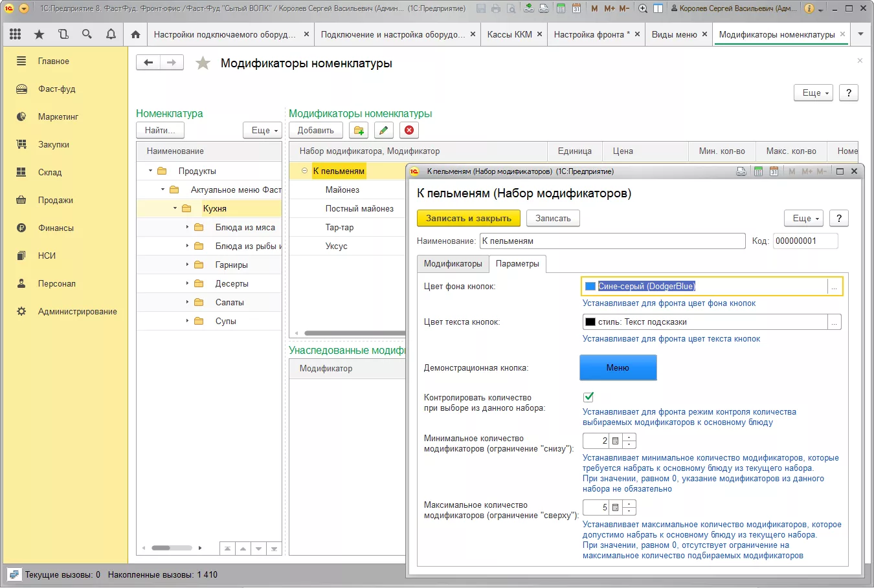The height and width of the screenshot is (588, 874).
Task: Open the Маркетинг section
Action: tap(58, 116)
